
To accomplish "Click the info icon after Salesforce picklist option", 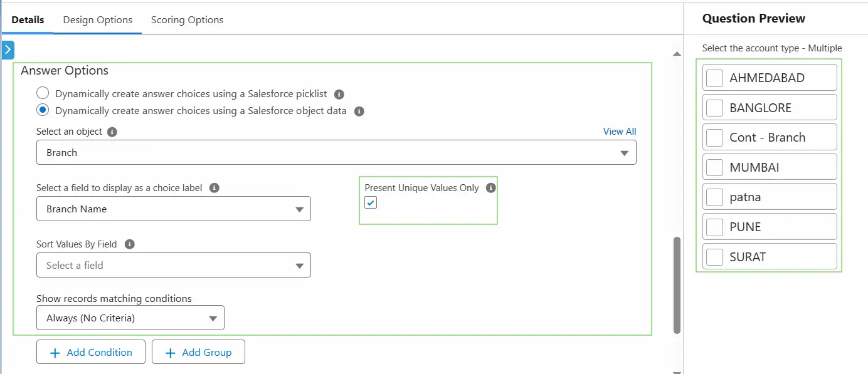I will 339,94.
